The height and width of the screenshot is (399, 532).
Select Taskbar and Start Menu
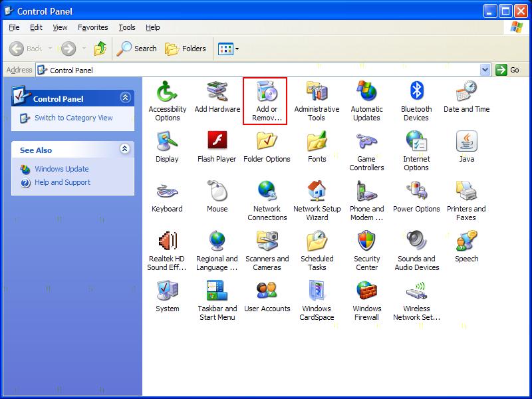(x=217, y=301)
